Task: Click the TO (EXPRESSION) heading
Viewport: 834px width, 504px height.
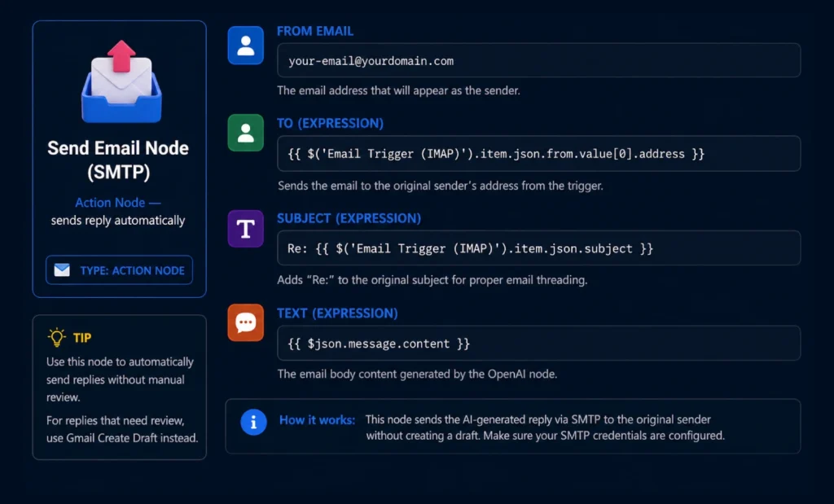Action: 330,123
